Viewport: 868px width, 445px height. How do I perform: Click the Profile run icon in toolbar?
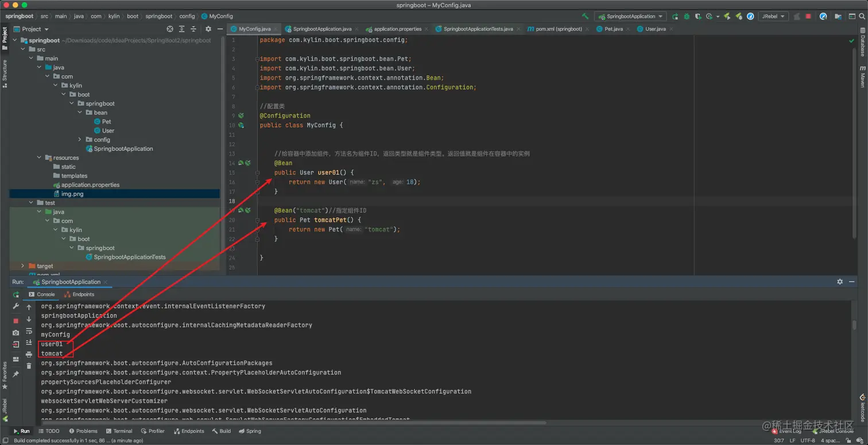(710, 17)
